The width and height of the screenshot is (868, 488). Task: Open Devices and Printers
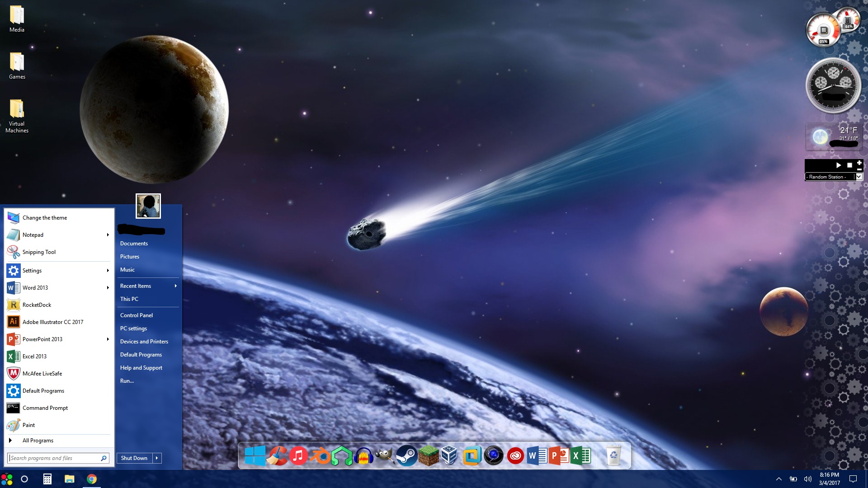[x=144, y=342]
